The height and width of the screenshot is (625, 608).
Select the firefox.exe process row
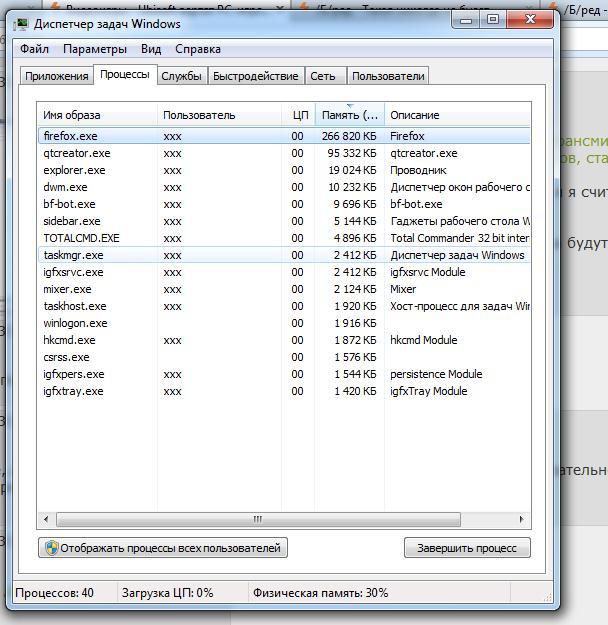(x=284, y=136)
